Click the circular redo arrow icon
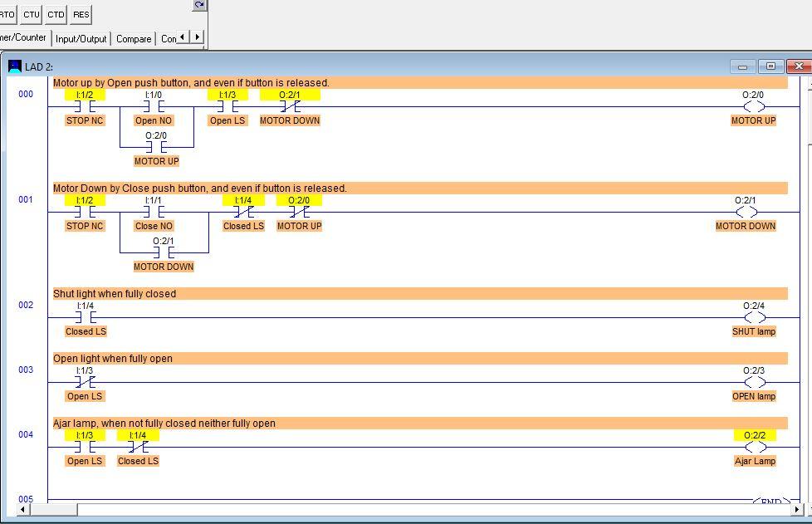Viewport: 812px width, 524px height. pos(198,4)
